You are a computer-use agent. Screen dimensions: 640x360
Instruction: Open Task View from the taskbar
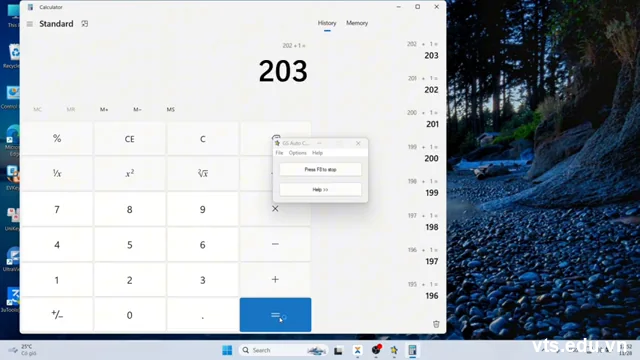coord(338,350)
